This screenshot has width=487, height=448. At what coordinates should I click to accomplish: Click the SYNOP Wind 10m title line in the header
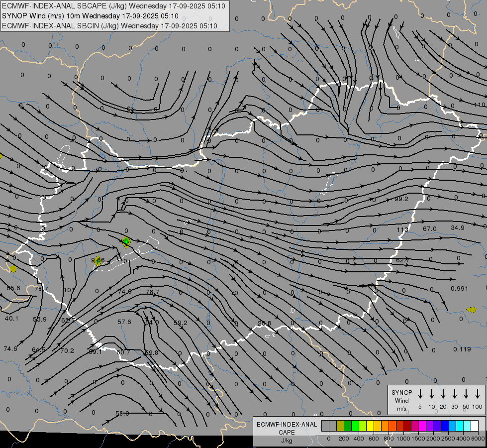click(x=90, y=16)
